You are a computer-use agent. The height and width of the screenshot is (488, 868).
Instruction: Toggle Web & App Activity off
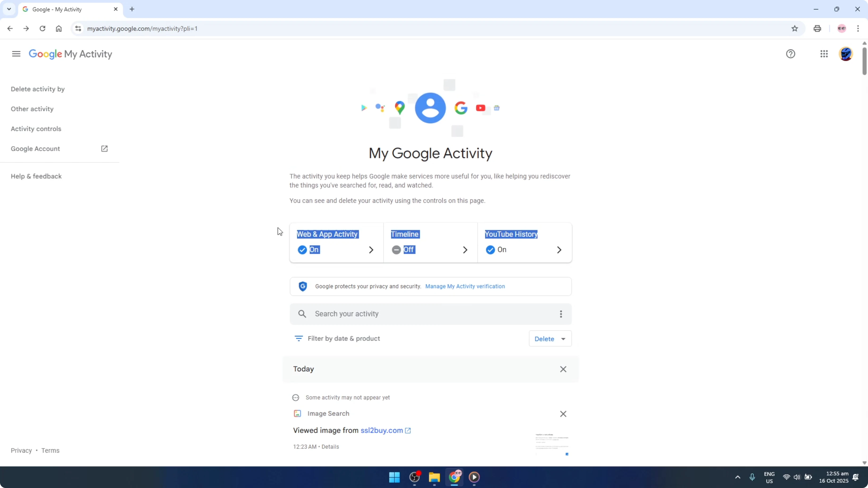pos(302,250)
